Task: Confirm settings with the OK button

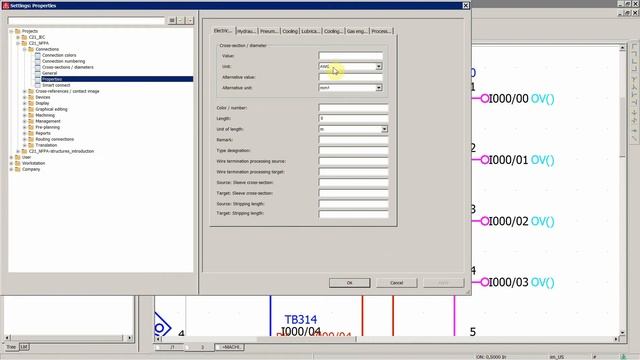Action: point(349,283)
